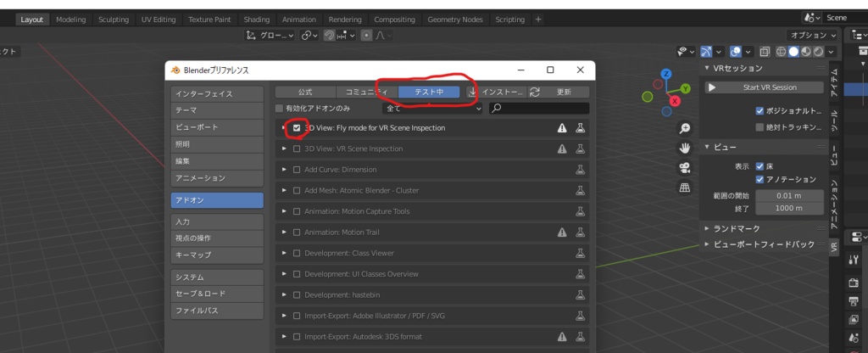Select rendered viewport shading icon
This screenshot has height=353, width=868.
(818, 52)
